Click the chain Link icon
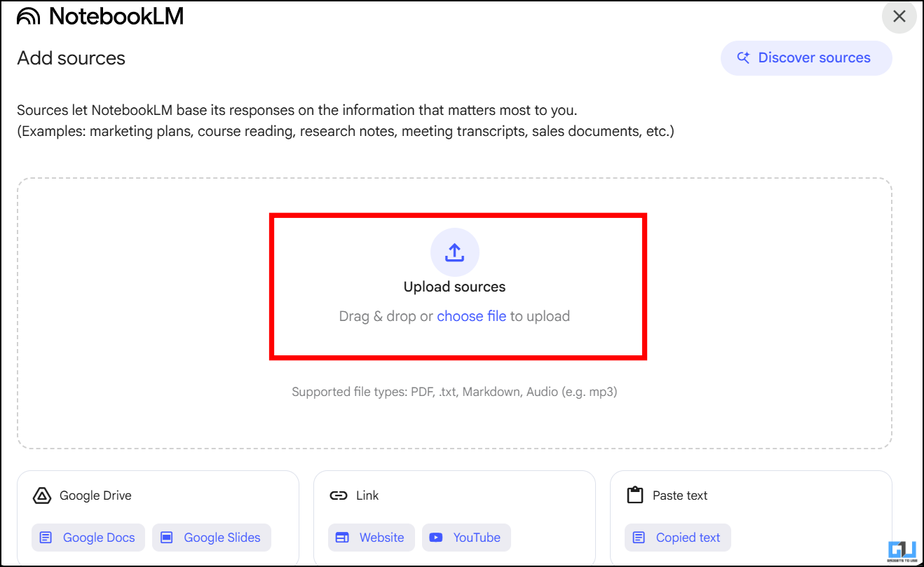This screenshot has height=567, width=924. point(339,496)
